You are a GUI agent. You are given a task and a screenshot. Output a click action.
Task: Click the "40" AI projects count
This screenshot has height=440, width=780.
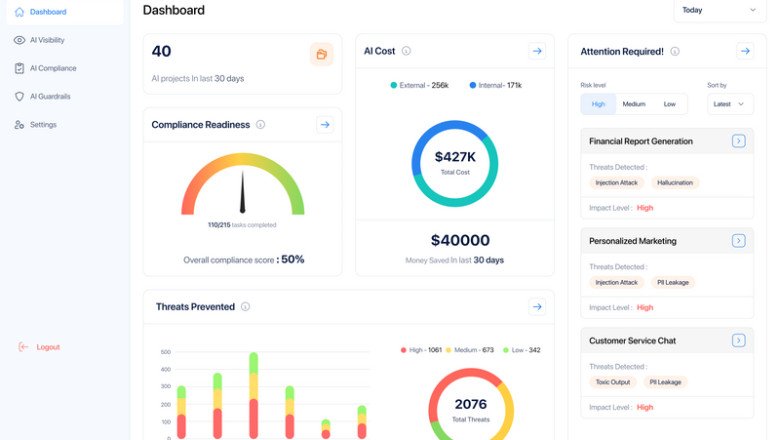(161, 51)
